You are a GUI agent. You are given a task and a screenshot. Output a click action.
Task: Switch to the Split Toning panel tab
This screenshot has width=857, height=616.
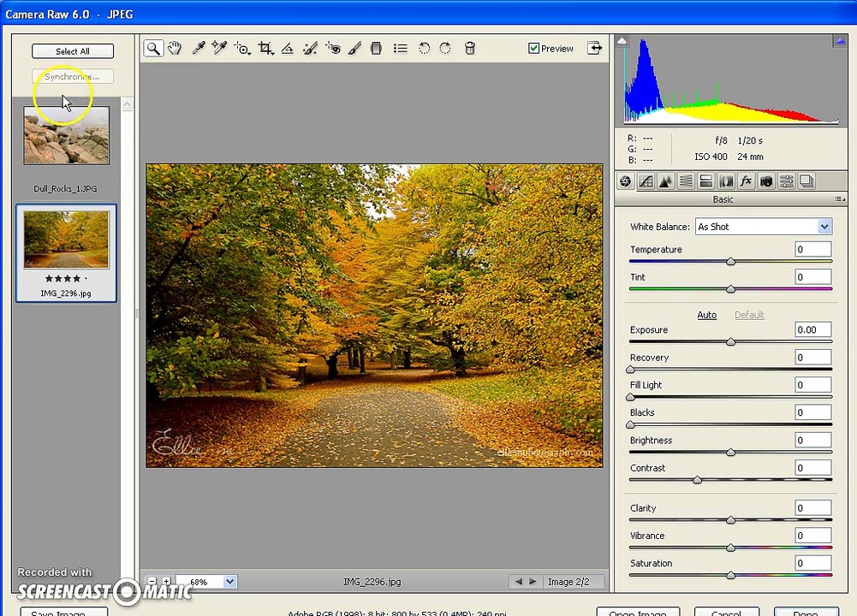(705, 181)
